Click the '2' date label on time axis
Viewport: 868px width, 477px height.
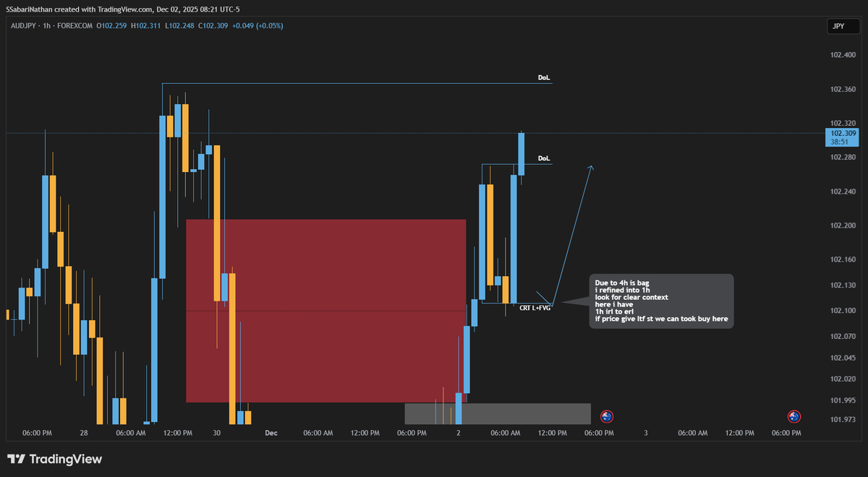coord(459,433)
